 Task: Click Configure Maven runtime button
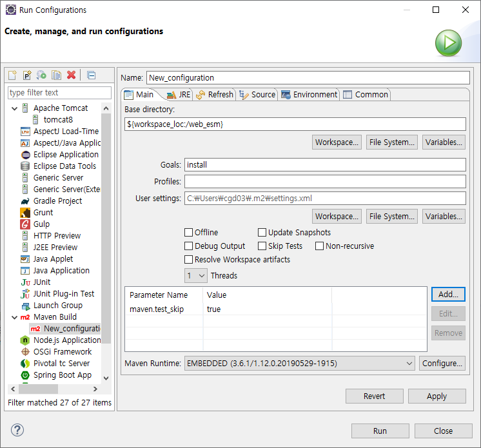pos(442,364)
